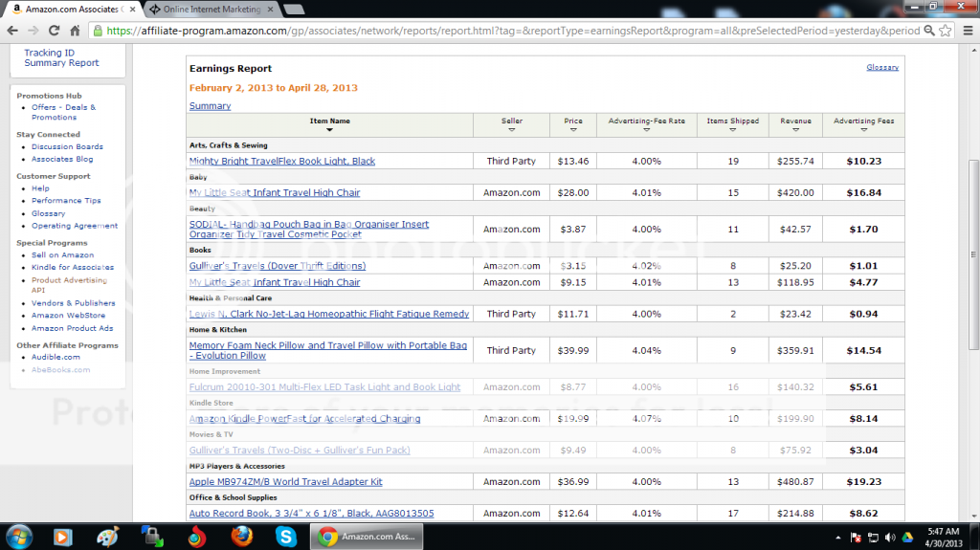The width and height of the screenshot is (980, 550).
Task: Jump to the Summary link
Action: 210,105
